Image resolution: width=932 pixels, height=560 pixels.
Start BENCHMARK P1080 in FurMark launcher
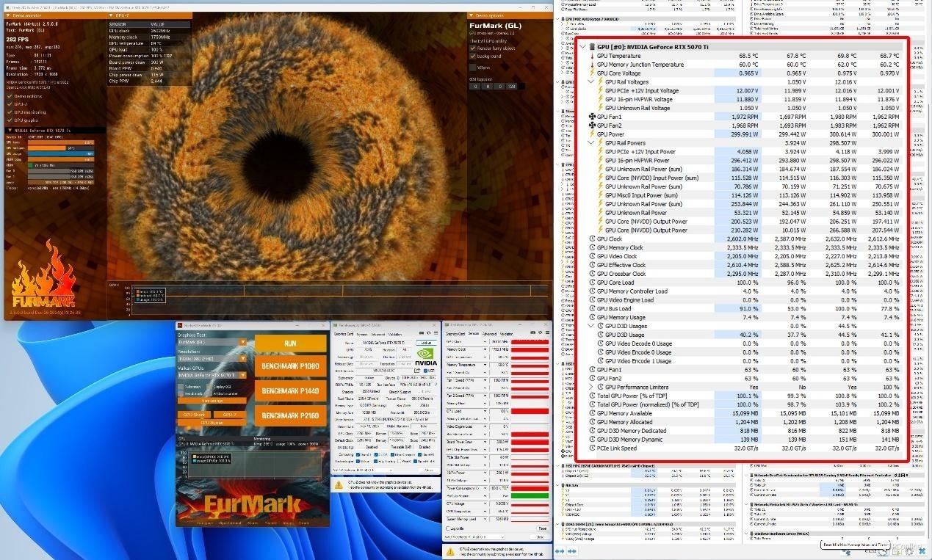point(291,366)
